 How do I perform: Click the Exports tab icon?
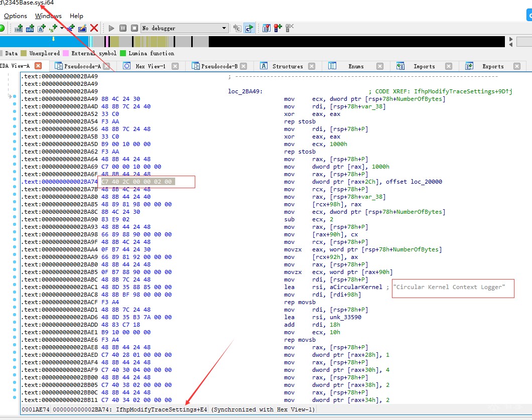tap(469, 66)
